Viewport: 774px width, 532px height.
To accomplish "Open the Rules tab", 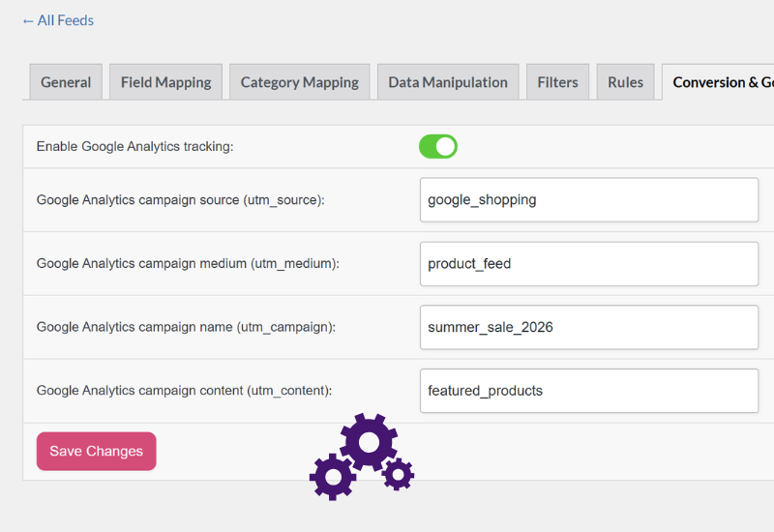I will click(x=625, y=82).
